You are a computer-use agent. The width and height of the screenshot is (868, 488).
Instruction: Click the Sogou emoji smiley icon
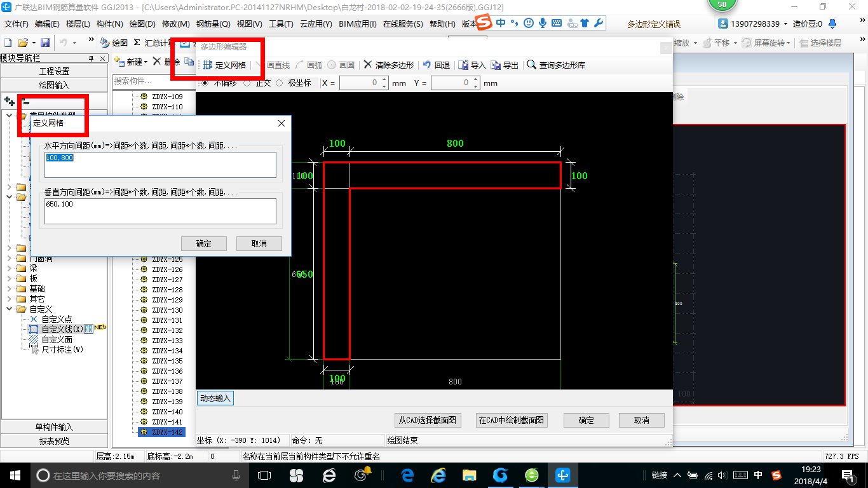point(529,24)
